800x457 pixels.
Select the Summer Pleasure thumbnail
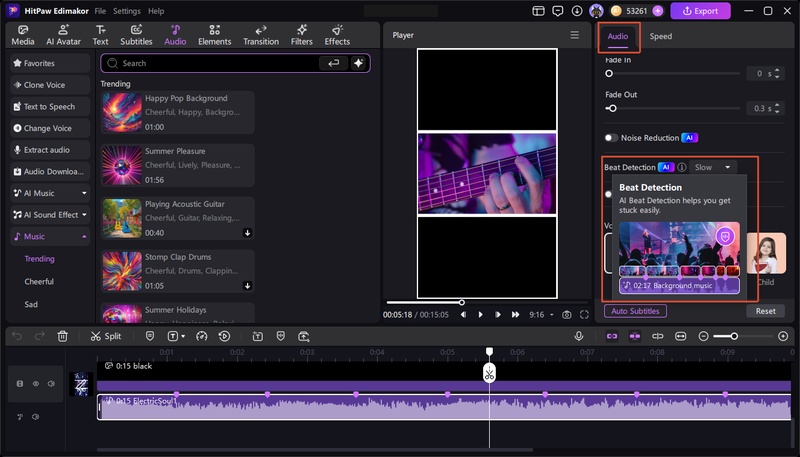tap(122, 165)
